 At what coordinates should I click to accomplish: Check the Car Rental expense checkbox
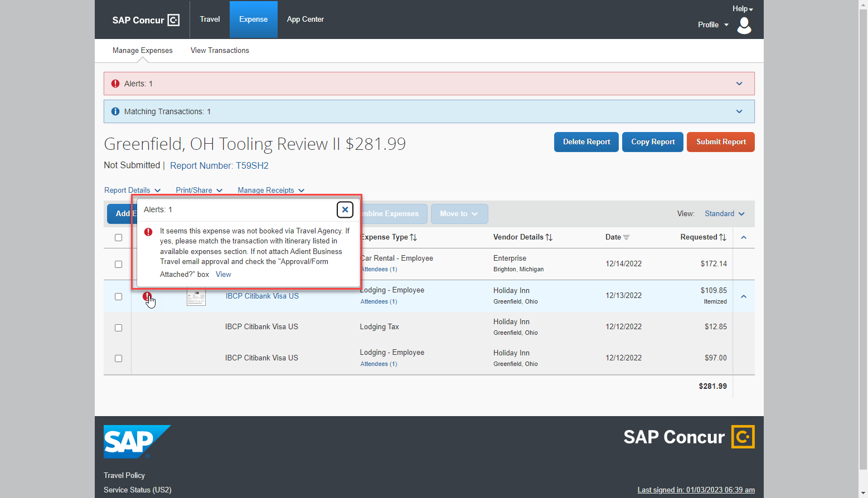(x=118, y=264)
